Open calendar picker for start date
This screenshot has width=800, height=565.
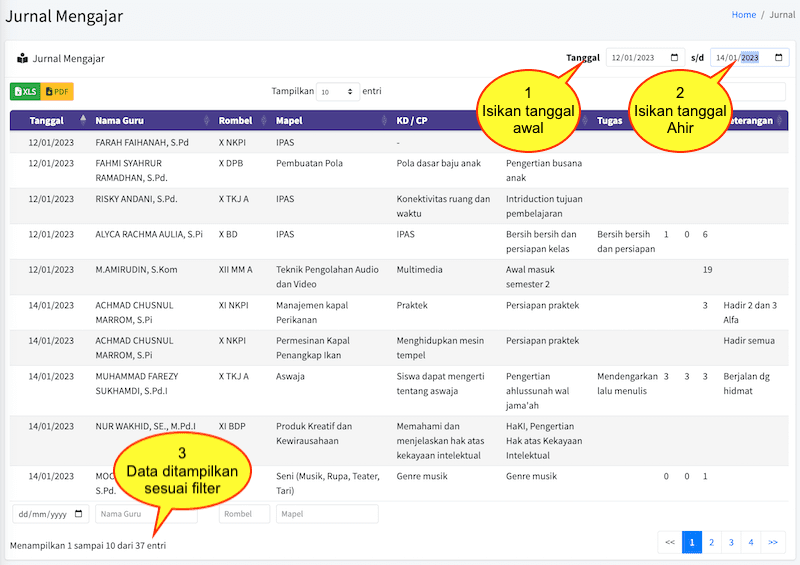coord(674,57)
